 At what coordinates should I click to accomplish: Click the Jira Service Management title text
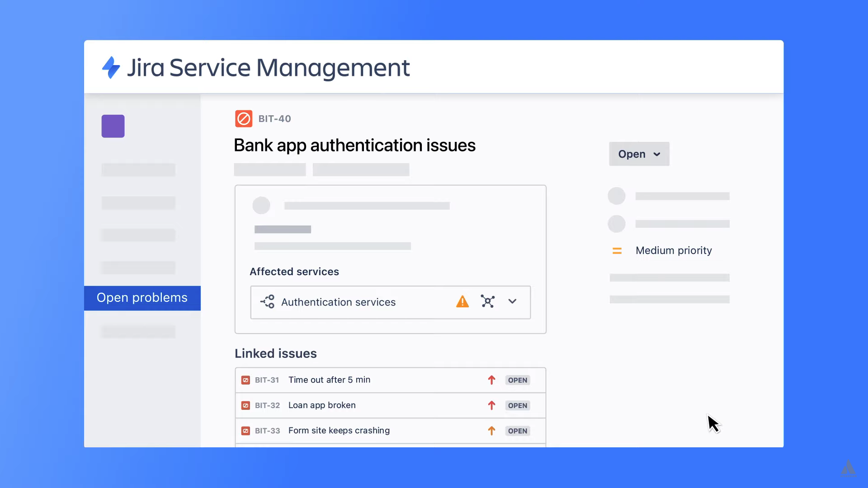(268, 68)
